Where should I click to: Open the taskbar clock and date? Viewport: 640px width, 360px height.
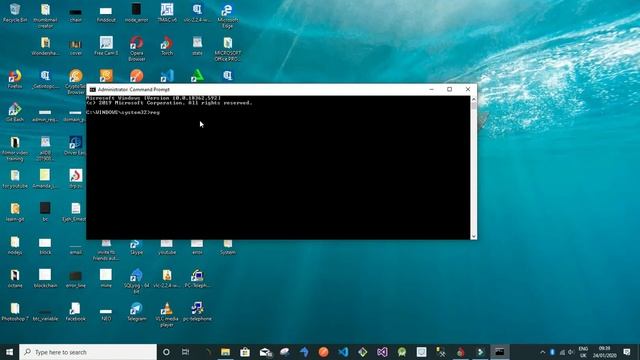pos(604,352)
